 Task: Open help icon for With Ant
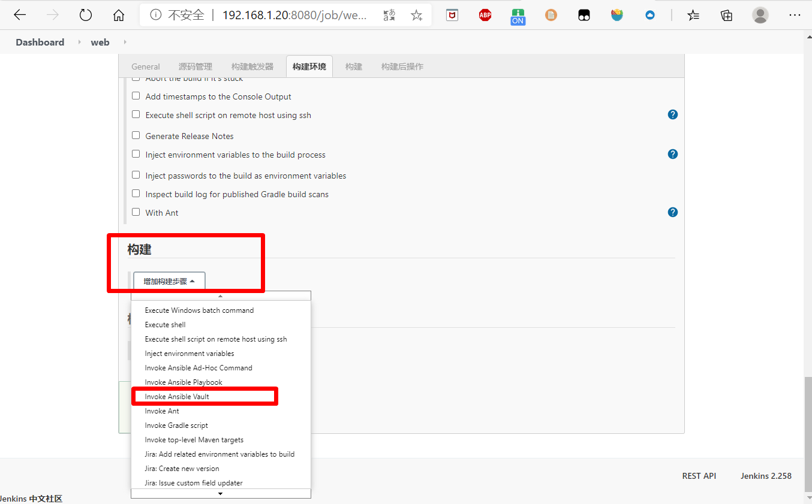673,212
